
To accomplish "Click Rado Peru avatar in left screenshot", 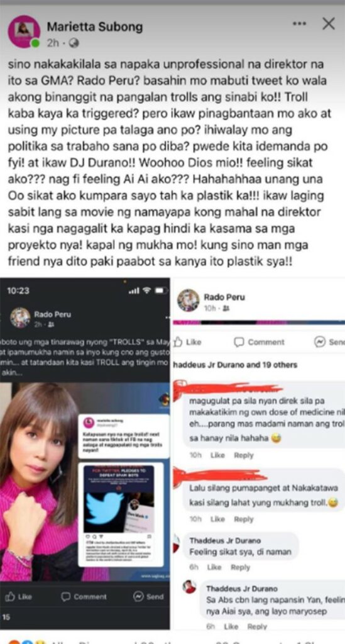I will (20, 317).
